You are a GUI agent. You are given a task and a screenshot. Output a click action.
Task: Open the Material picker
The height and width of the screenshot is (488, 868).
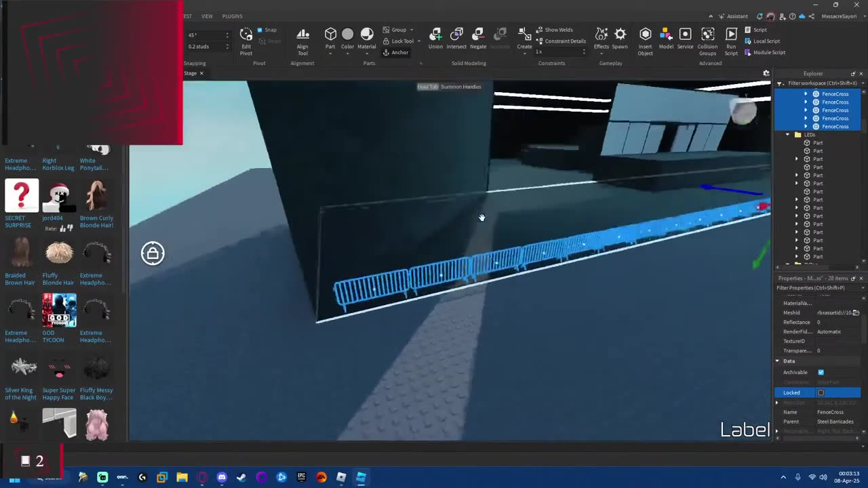(367, 39)
